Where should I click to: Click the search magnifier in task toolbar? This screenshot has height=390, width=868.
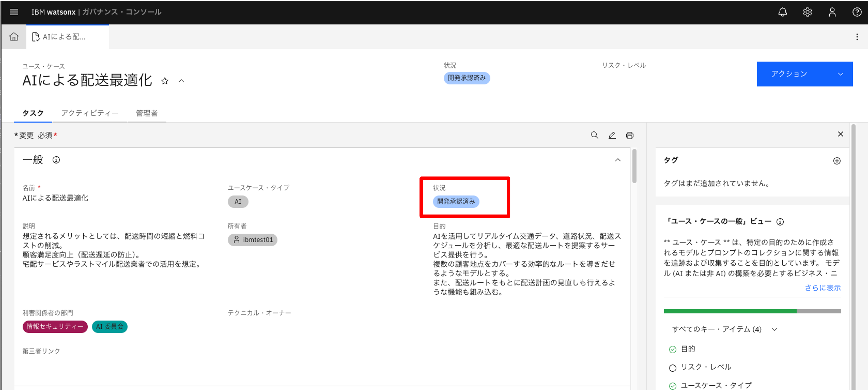point(594,135)
